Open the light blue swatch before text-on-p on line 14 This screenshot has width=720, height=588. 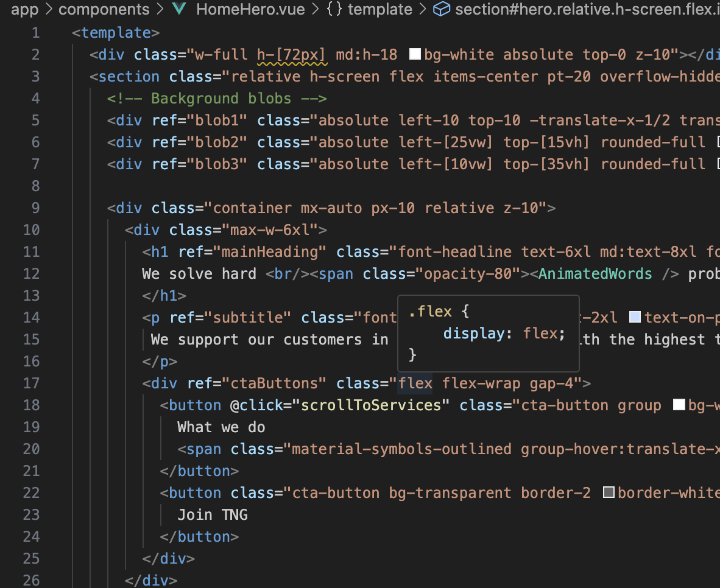click(x=635, y=317)
